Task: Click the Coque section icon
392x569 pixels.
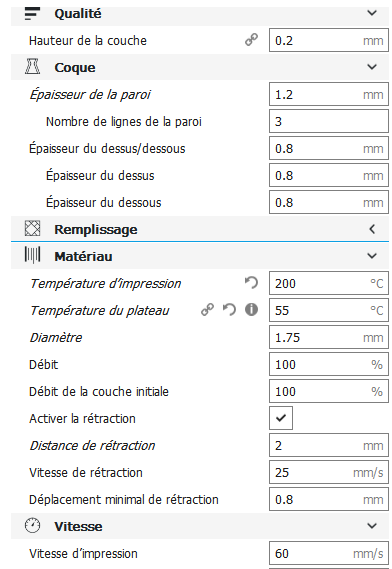Action: (32, 67)
